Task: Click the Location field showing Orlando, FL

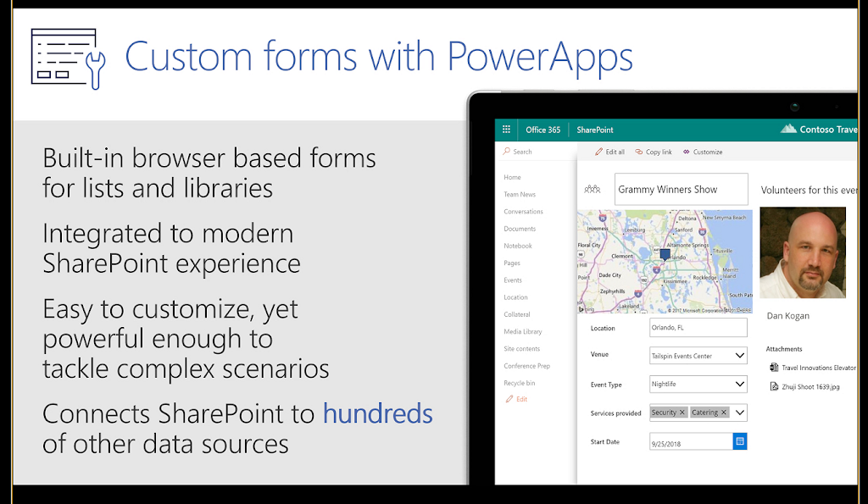Action: (698, 328)
